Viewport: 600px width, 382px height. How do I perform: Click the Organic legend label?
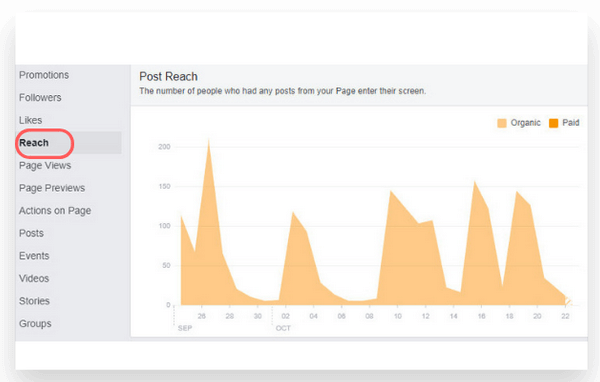525,123
